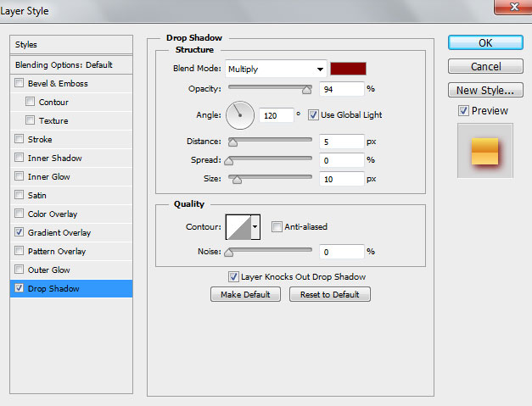Click the Cancel button
This screenshot has width=532, height=406.
485,66
